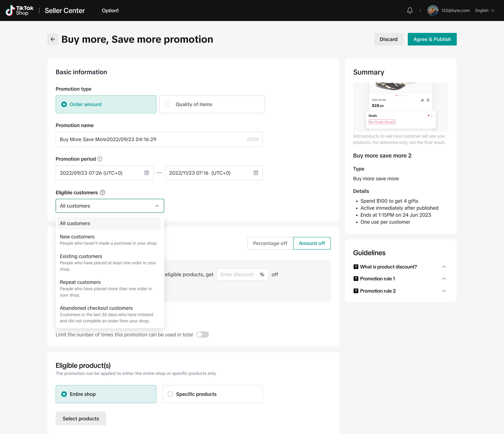Click the Select products button

coord(81,419)
